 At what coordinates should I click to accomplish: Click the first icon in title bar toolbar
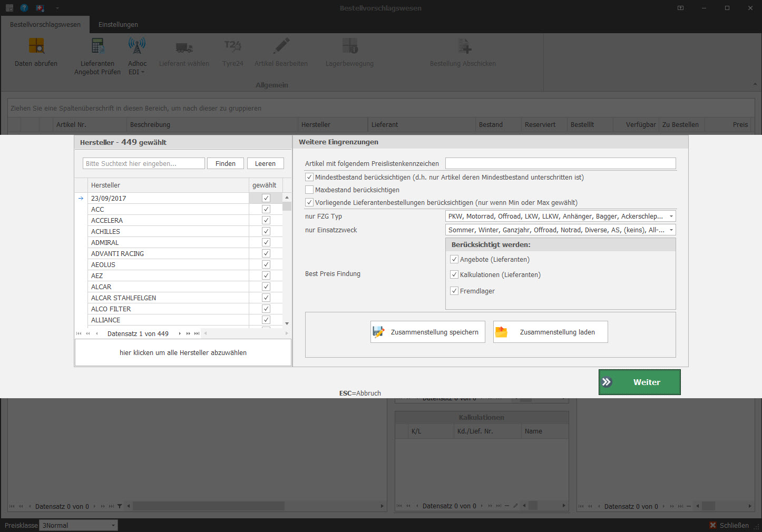pos(9,8)
